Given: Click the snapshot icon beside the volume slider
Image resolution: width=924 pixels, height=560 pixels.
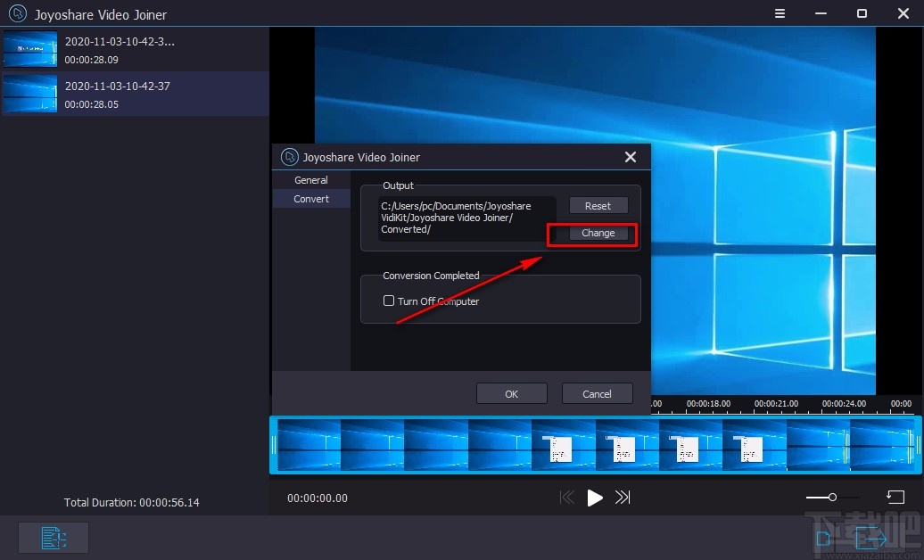Looking at the screenshot, I should pyautogui.click(x=895, y=497).
